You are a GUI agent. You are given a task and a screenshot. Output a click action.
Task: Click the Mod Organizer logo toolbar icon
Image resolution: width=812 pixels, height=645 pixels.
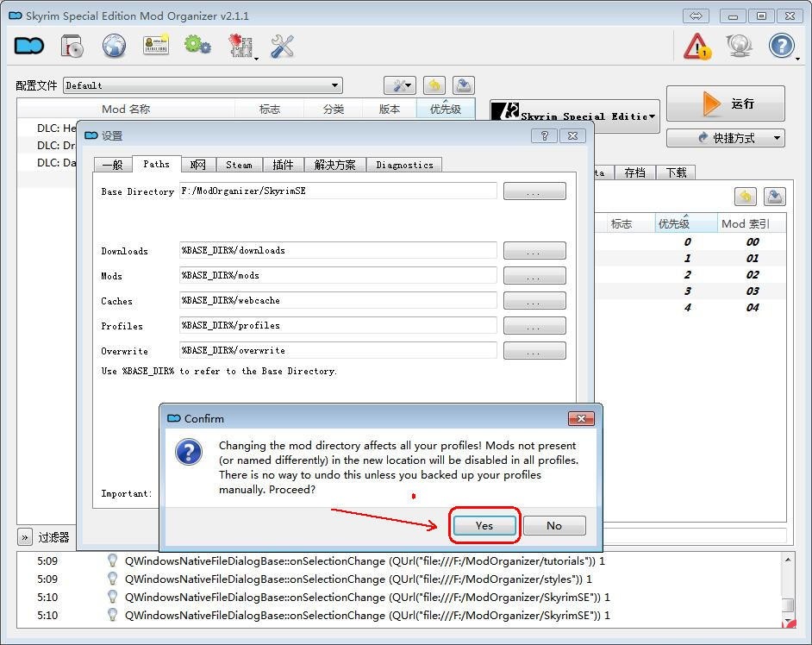[x=29, y=46]
